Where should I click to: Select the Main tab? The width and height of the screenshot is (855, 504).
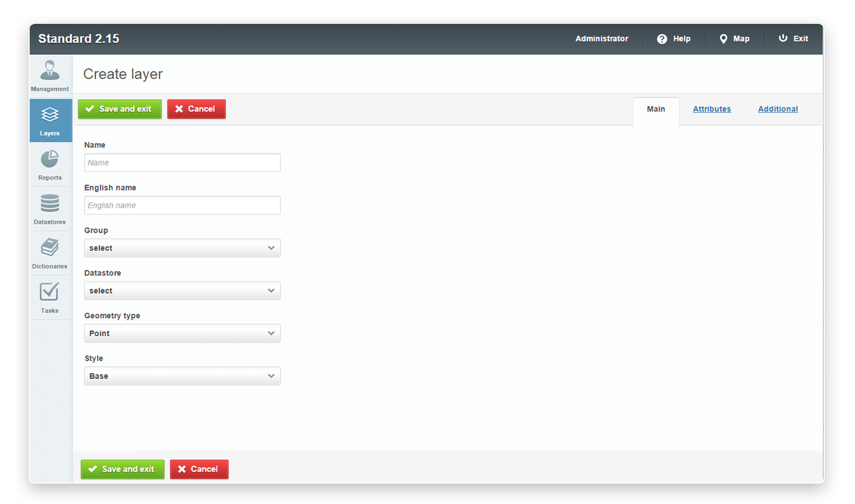point(655,109)
